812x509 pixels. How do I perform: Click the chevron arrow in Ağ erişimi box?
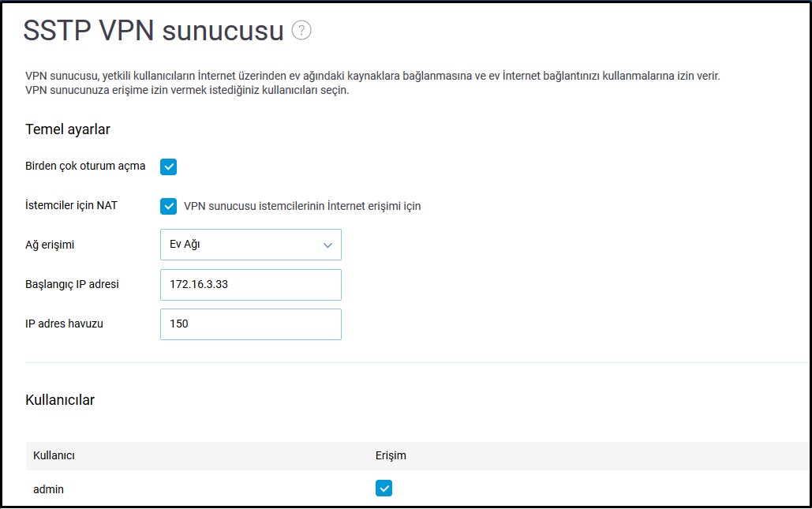click(328, 245)
